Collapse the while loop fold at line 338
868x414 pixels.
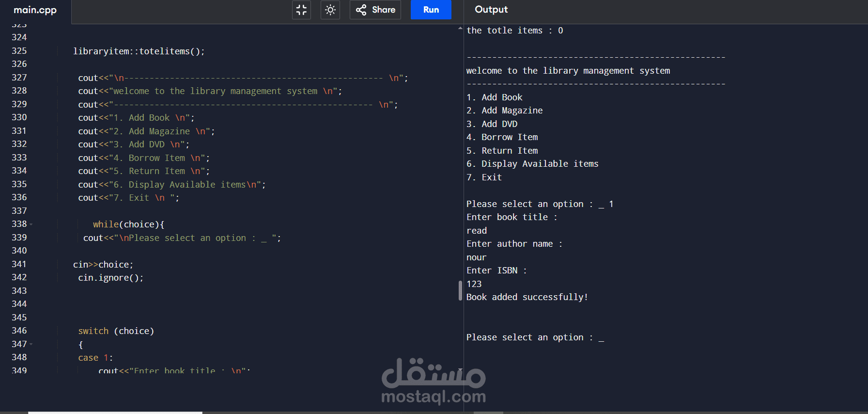pos(31,224)
